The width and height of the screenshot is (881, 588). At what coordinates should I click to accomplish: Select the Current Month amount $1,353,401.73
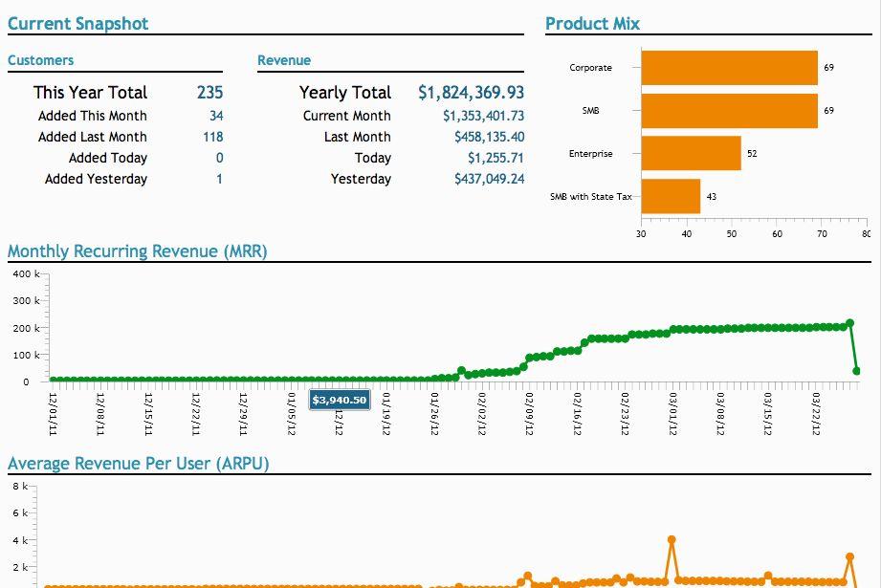(x=483, y=116)
